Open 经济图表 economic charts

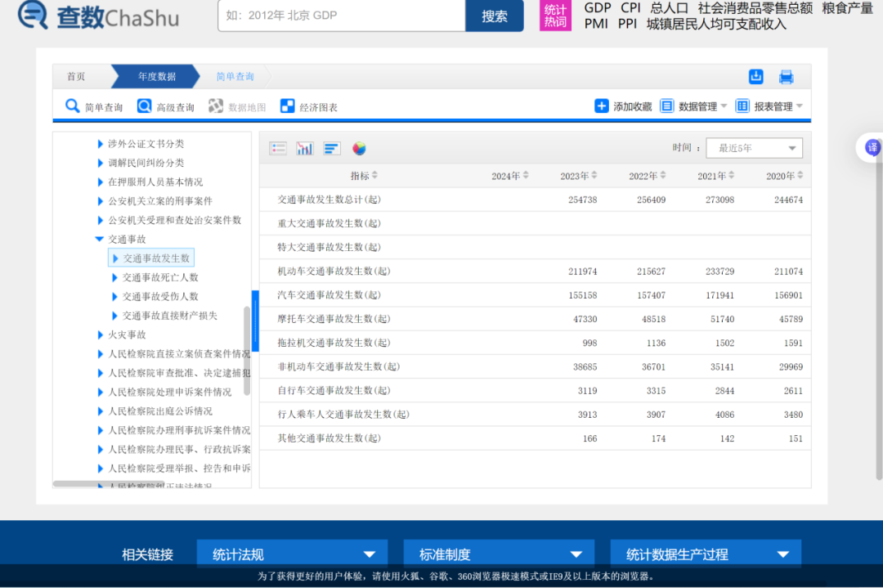(x=309, y=107)
